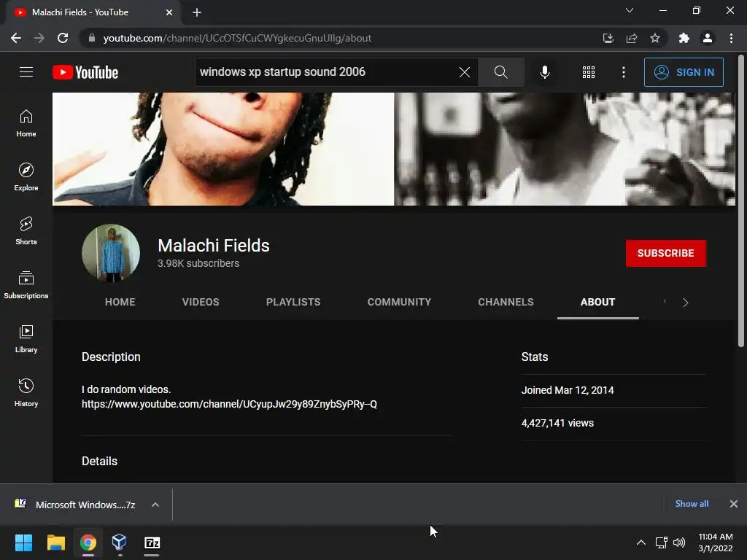
Task: Open 7-Zip from taskbar
Action: click(152, 542)
